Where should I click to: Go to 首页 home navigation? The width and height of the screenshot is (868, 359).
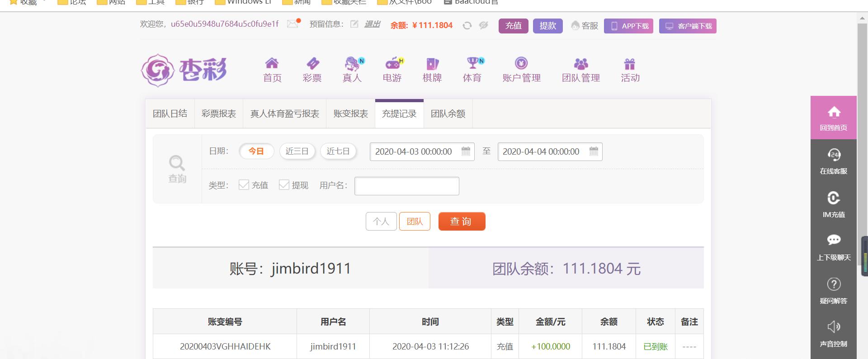coord(272,70)
